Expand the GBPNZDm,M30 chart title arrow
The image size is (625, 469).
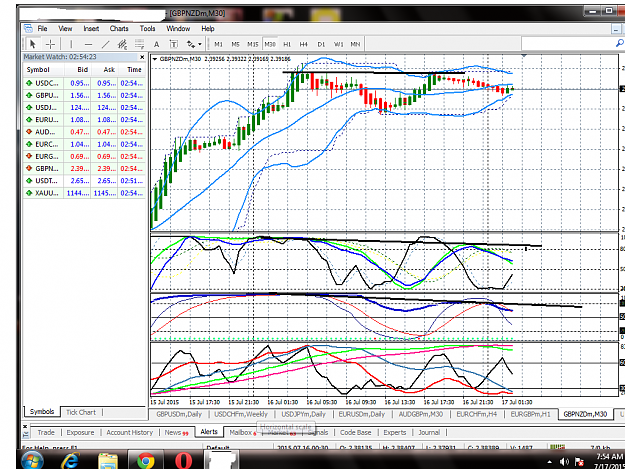click(x=155, y=59)
